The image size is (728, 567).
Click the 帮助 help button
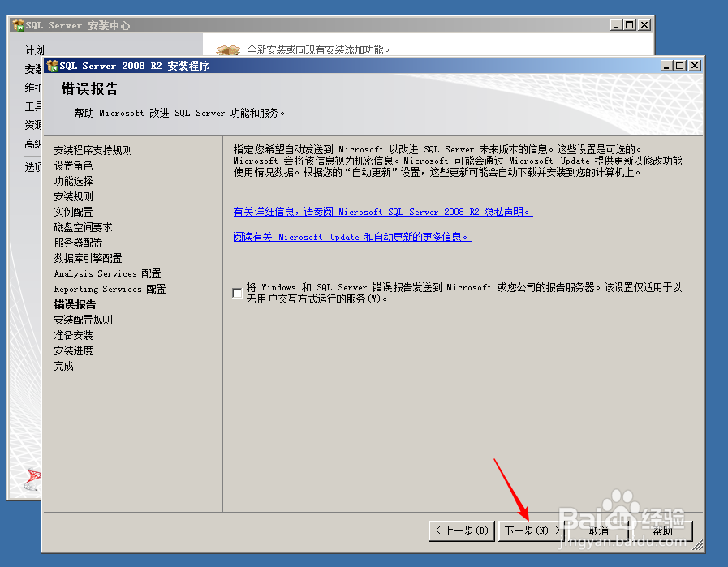point(662,530)
